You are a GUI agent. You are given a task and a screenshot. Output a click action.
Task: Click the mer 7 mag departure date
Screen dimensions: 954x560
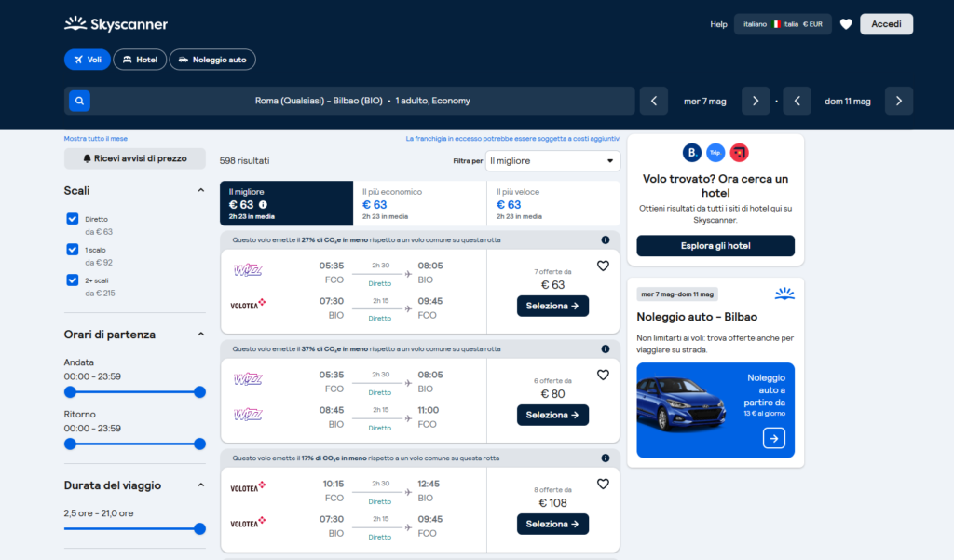(704, 101)
